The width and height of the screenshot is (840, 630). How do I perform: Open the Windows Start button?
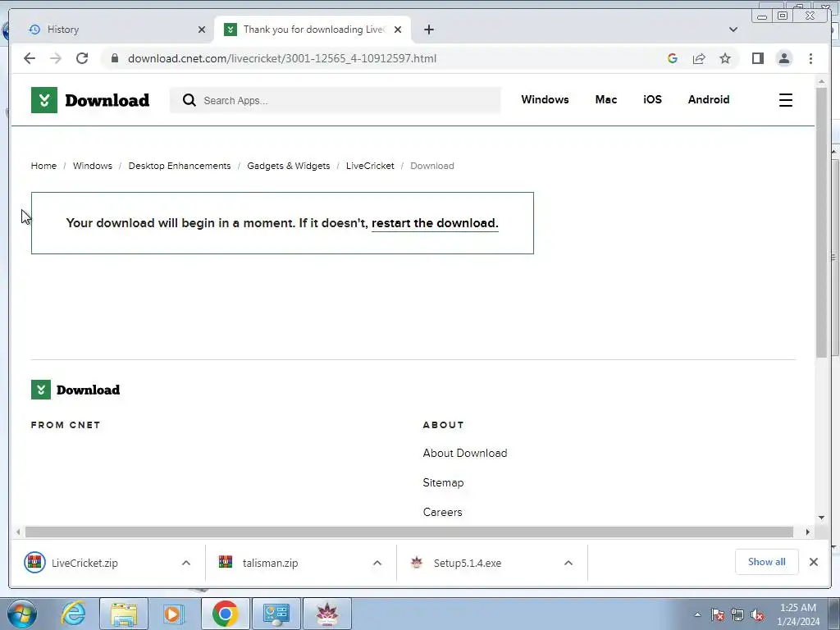pos(22,614)
